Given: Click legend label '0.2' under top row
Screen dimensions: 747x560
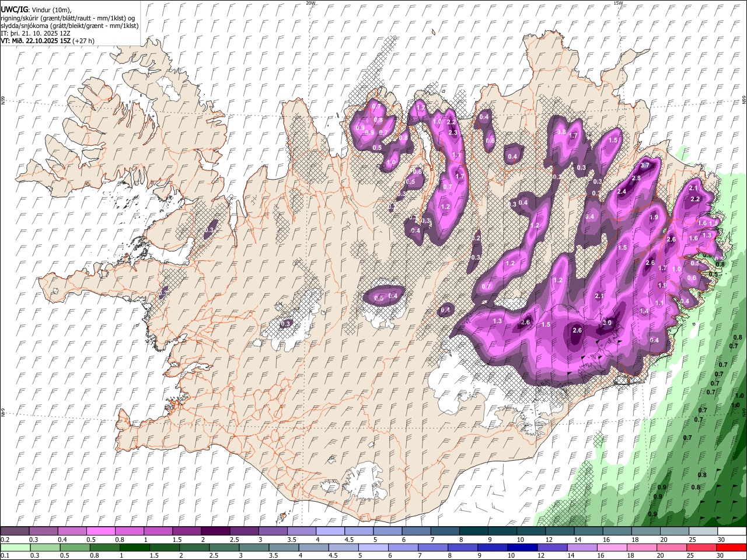Looking at the screenshot, I should pyautogui.click(x=5, y=540).
